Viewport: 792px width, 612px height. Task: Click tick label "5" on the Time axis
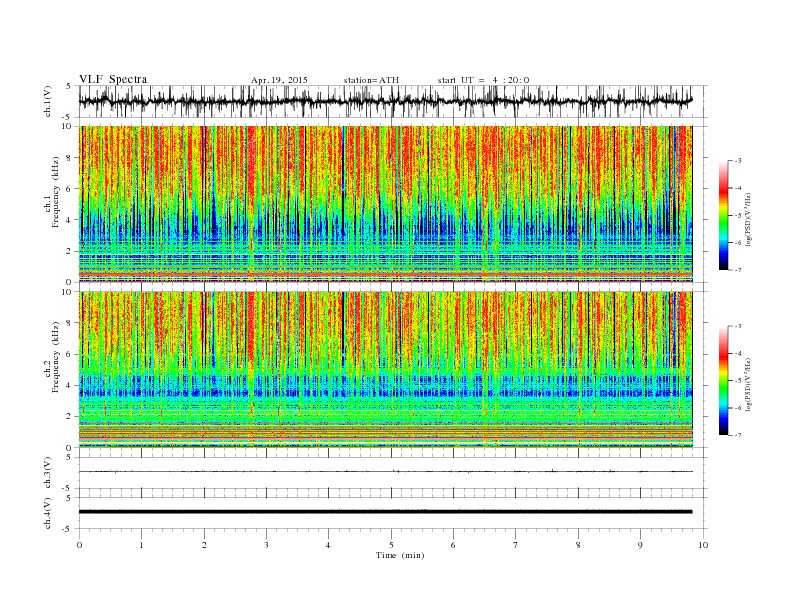click(x=391, y=545)
